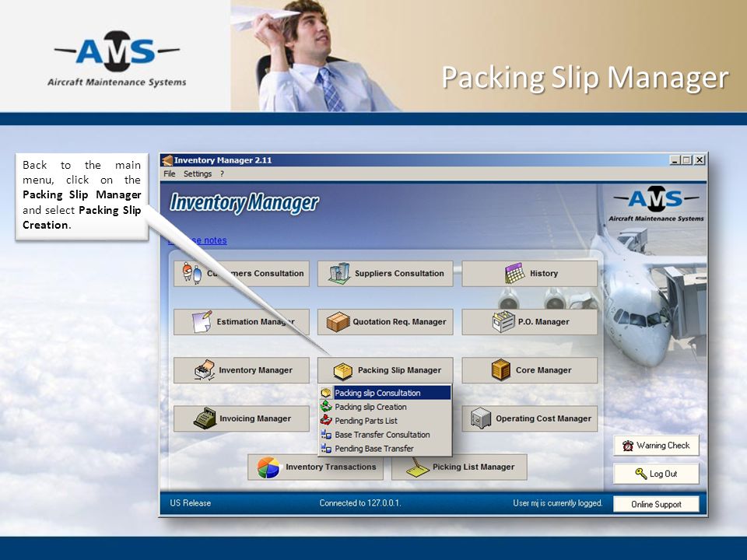The width and height of the screenshot is (747, 560).
Task: Click 'User mj is currently logged.' status text
Action: coord(557,503)
